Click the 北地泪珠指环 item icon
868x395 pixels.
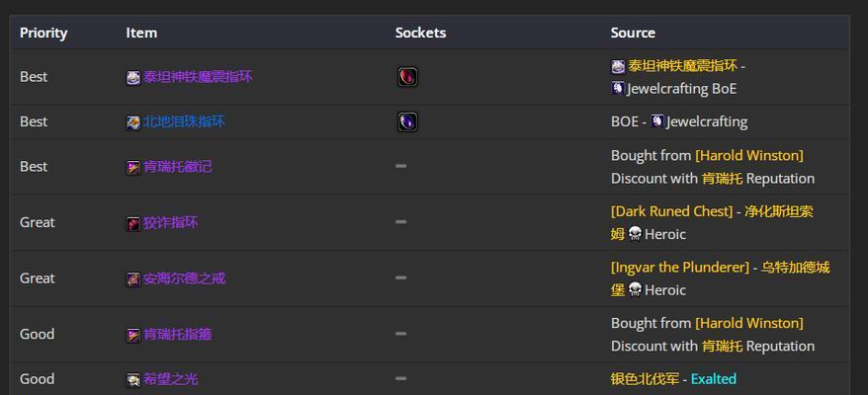click(x=133, y=122)
